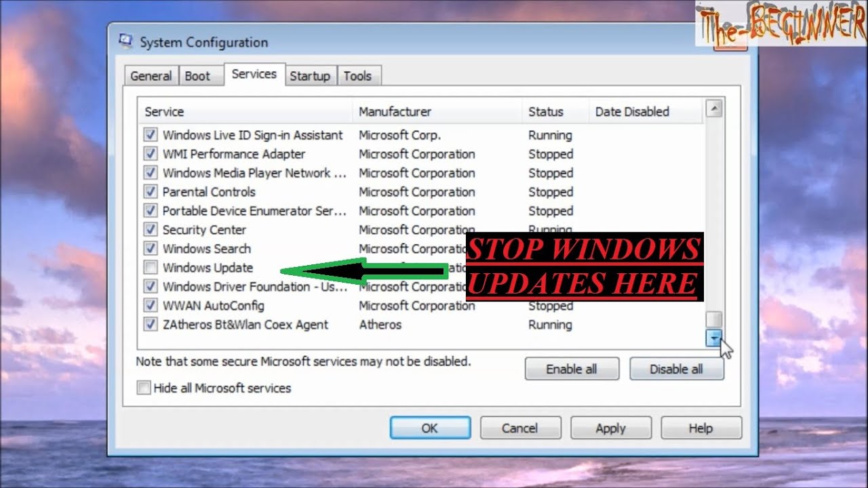This screenshot has width=868, height=488.
Task: Uncheck ZAtheros Bt&Wlan Coex Agent
Action: pyautogui.click(x=151, y=325)
